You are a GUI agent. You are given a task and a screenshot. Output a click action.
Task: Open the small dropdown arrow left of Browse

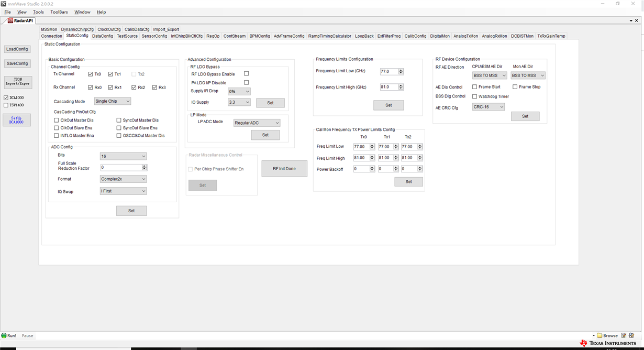click(x=594, y=336)
